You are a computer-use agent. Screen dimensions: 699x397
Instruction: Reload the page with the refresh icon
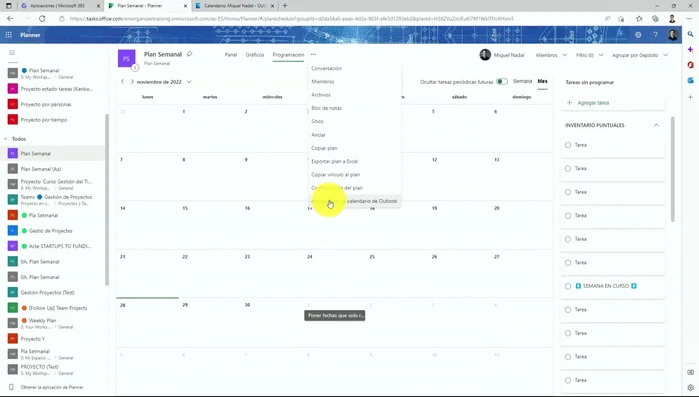point(42,19)
